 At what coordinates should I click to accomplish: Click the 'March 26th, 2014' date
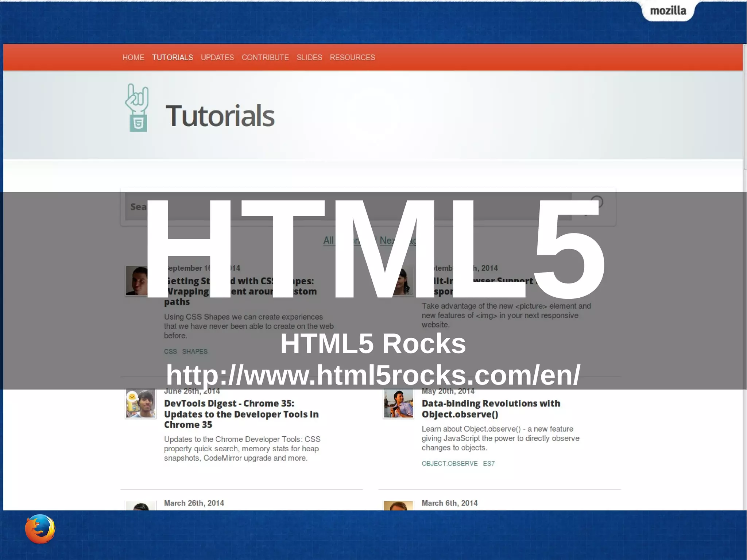click(x=194, y=503)
